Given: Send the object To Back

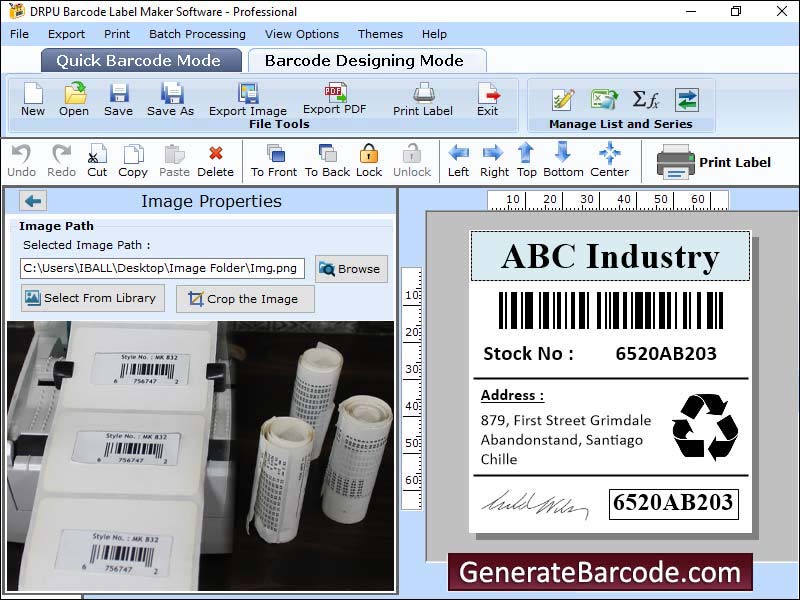Looking at the screenshot, I should click(x=327, y=160).
